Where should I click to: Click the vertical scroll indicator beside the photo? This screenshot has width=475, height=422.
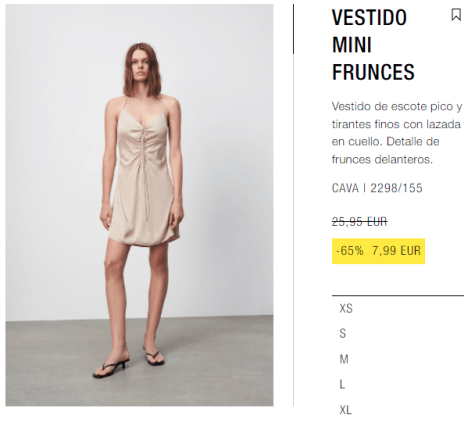point(293,29)
